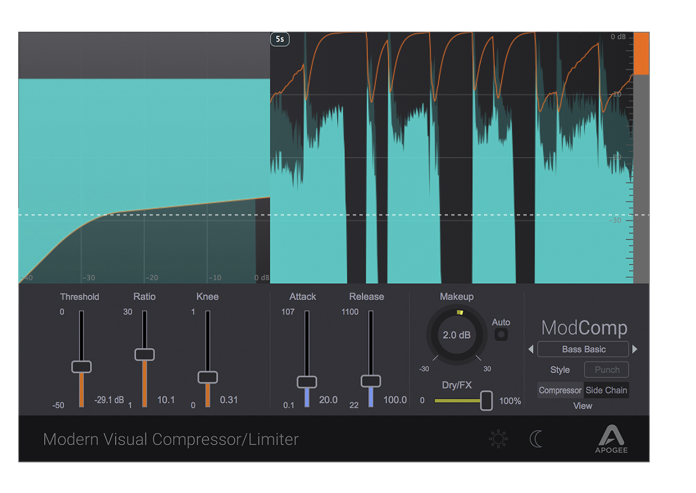Click the Release label
Viewport: 696px width, 493px height.
[367, 297]
